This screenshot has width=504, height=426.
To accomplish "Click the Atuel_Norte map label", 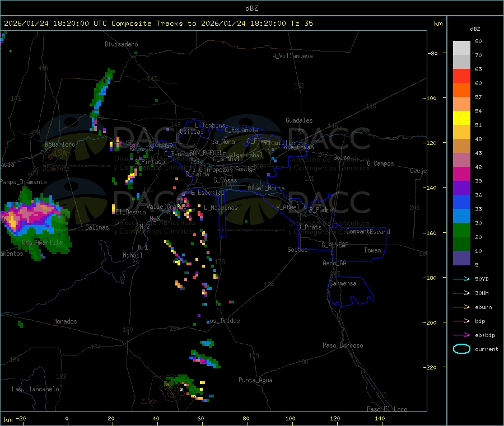I will pyautogui.click(x=266, y=188).
